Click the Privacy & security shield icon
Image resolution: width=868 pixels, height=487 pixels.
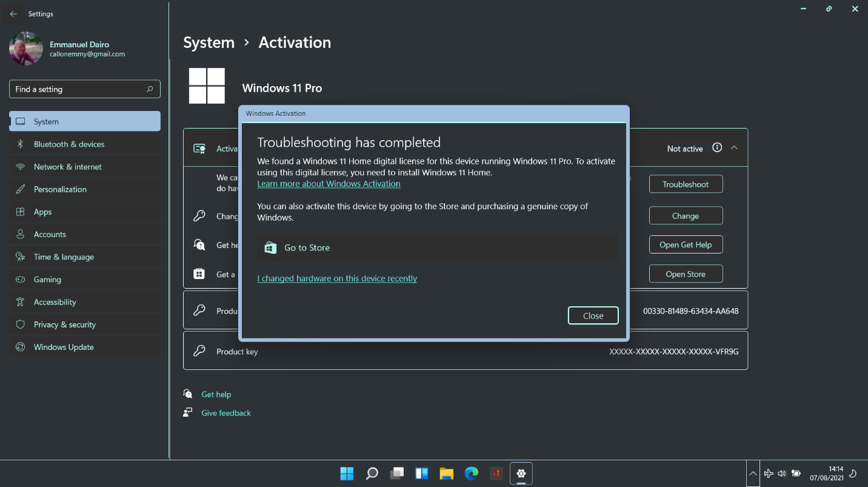click(x=21, y=324)
